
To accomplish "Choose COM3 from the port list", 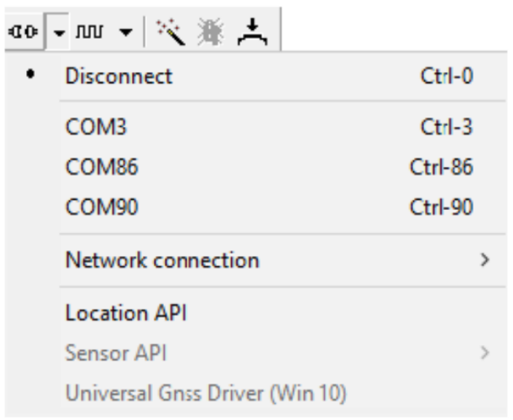I will [x=96, y=127].
